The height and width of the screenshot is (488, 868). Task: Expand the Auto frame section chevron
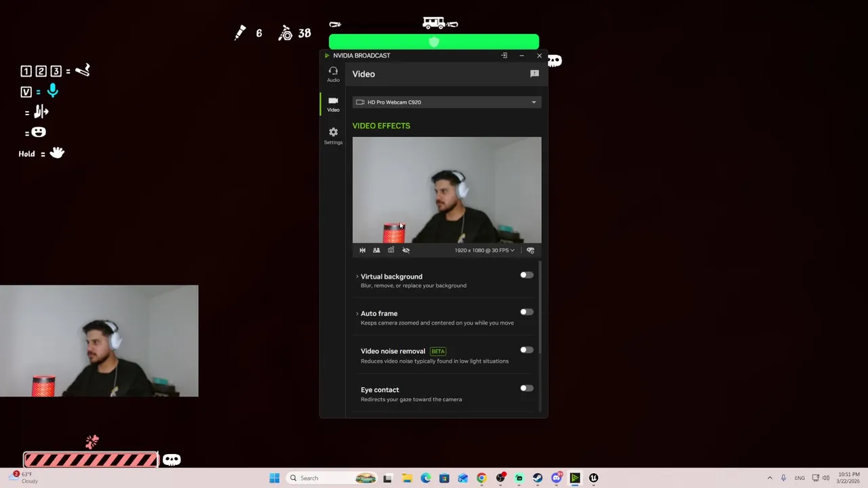357,313
